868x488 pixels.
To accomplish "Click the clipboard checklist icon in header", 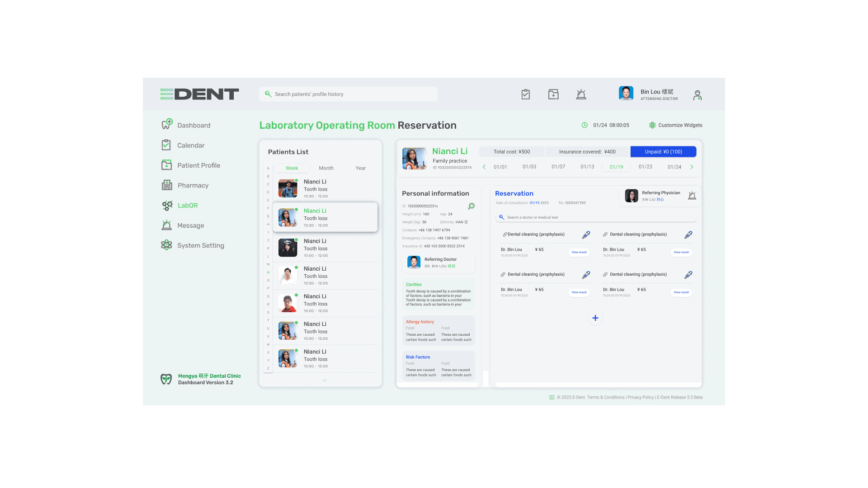I will coord(525,94).
